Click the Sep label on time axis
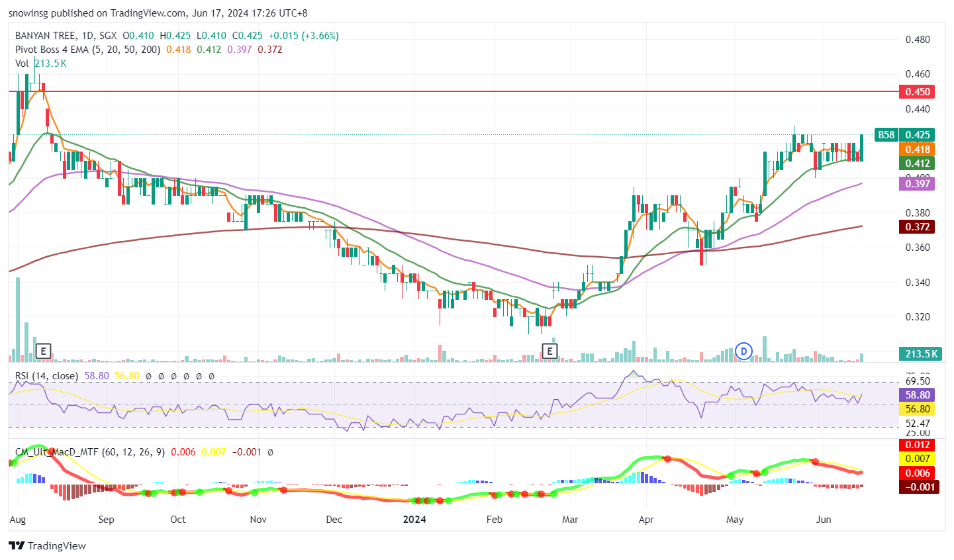Screen dimensions: 954x560 coord(106,520)
